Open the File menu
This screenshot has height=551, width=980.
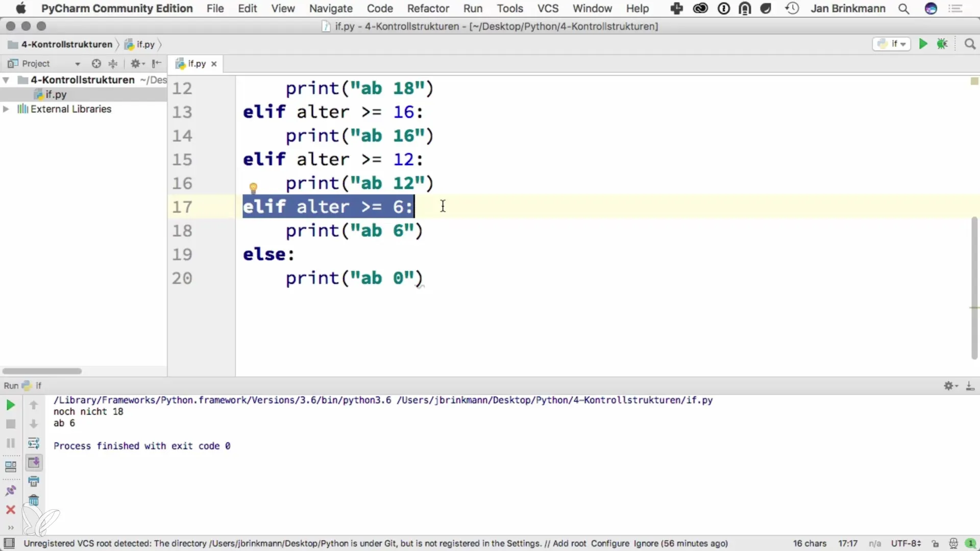tap(215, 8)
